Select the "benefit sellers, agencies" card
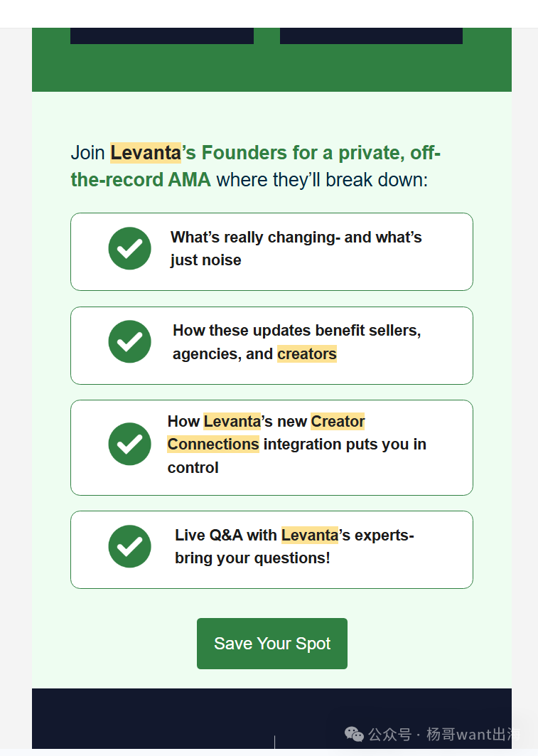 271,346
